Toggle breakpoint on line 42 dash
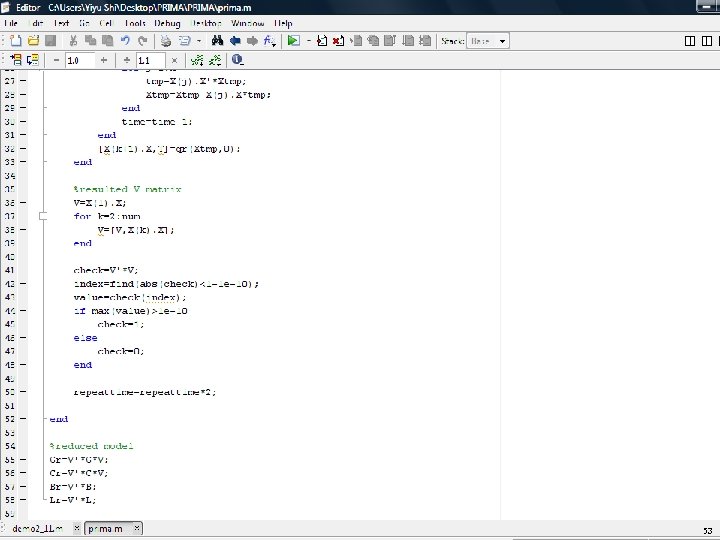Viewport: 720px width, 540px height. tap(23, 284)
